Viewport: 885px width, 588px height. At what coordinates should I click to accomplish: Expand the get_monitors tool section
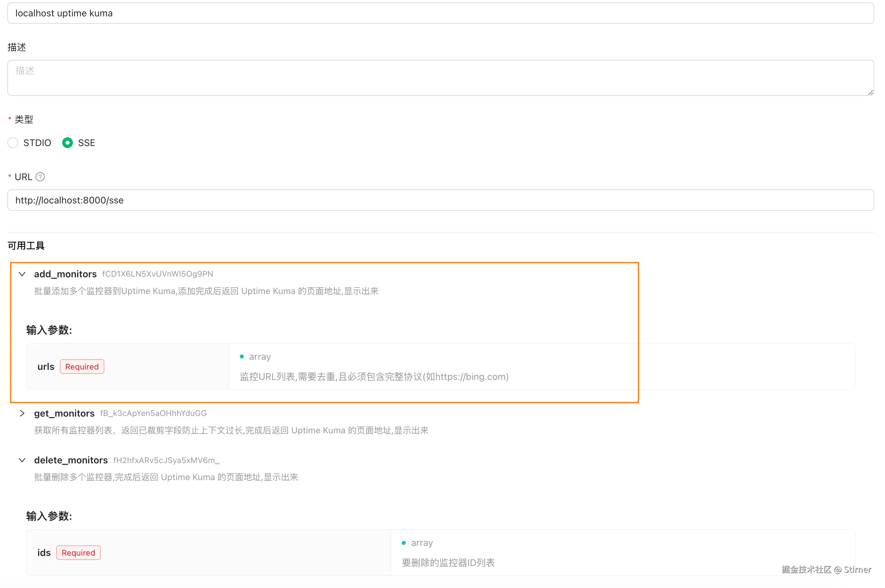point(22,413)
